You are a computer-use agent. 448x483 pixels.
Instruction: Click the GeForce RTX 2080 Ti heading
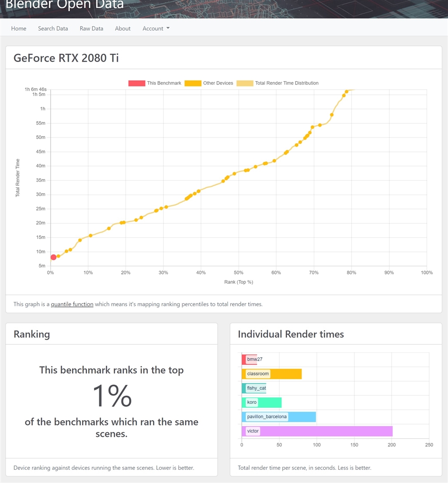click(66, 58)
